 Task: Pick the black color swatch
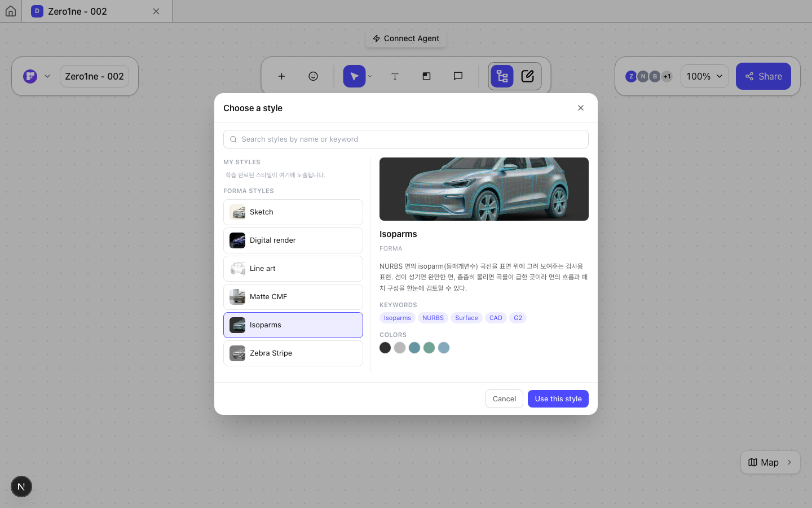(x=385, y=348)
